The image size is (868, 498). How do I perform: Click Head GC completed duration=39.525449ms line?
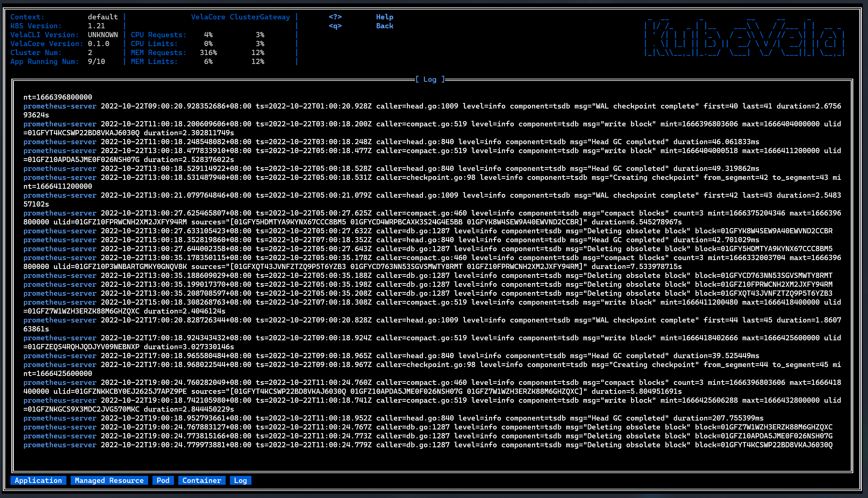pos(391,356)
